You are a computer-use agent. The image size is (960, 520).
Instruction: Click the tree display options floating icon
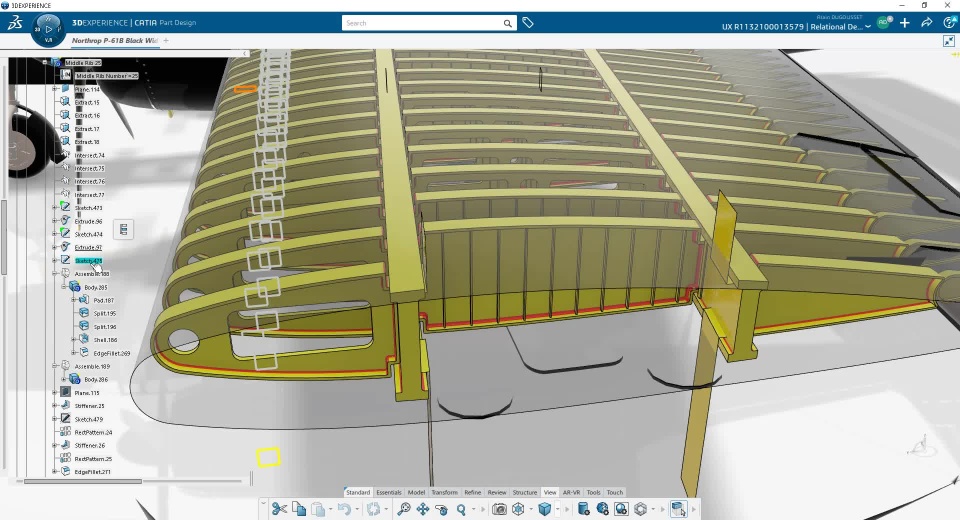(123, 230)
